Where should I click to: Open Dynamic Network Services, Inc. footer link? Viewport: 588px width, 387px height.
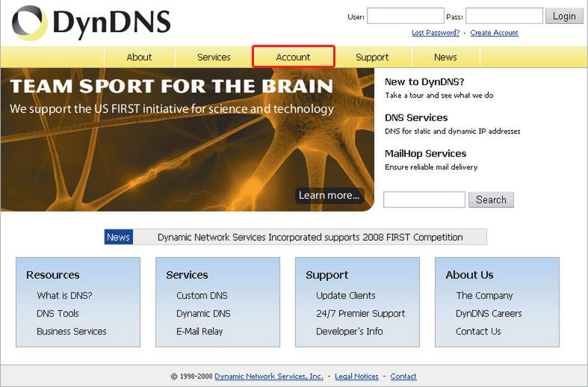(x=269, y=376)
